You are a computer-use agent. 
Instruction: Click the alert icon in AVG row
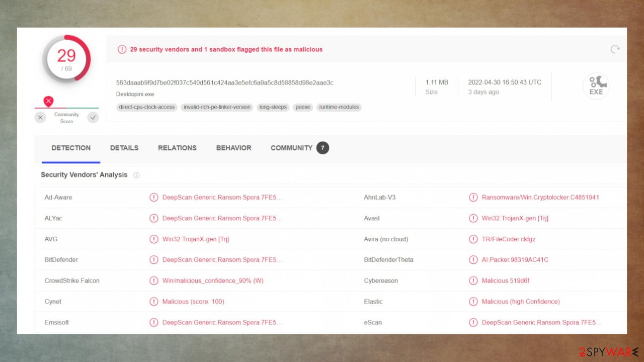coord(154,239)
